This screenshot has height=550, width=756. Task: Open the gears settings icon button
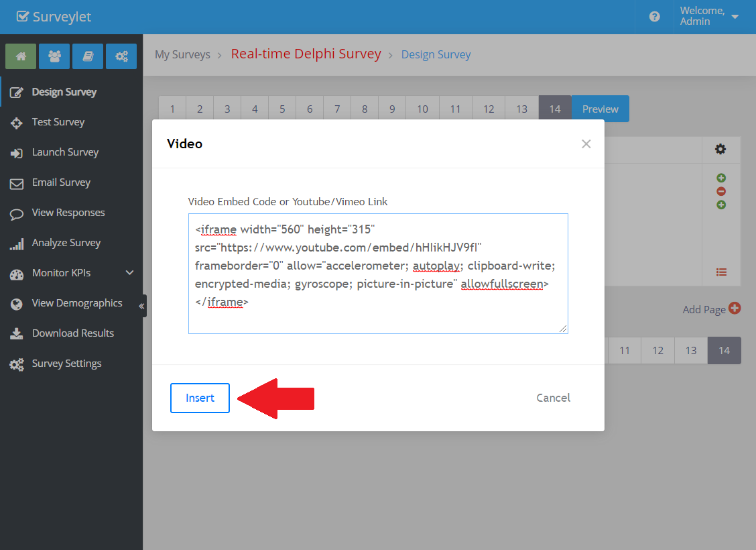coord(121,56)
